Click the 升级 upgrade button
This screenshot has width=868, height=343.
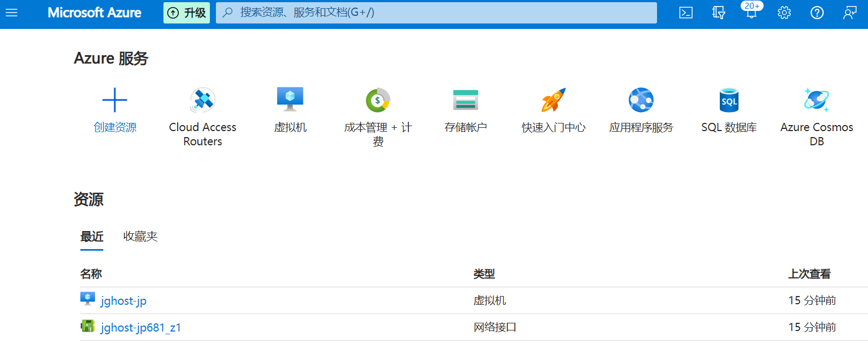(186, 13)
